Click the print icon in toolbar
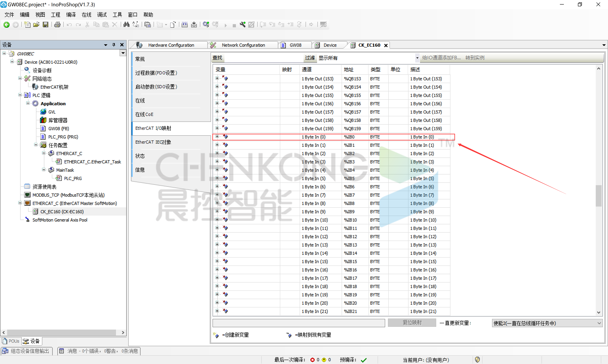Viewport: 608px width, 364px height. 57,25
